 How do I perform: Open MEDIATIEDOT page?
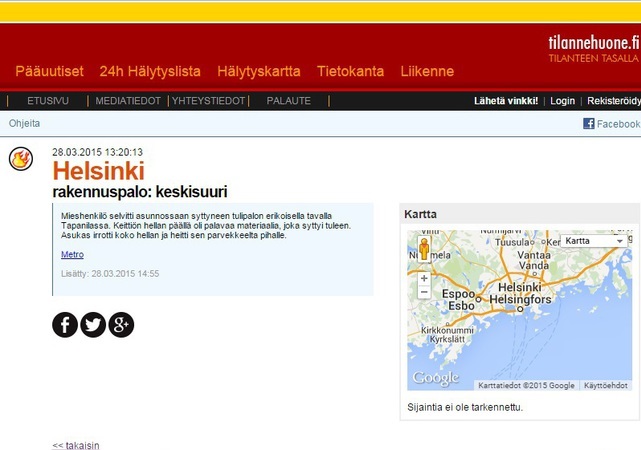(x=128, y=101)
